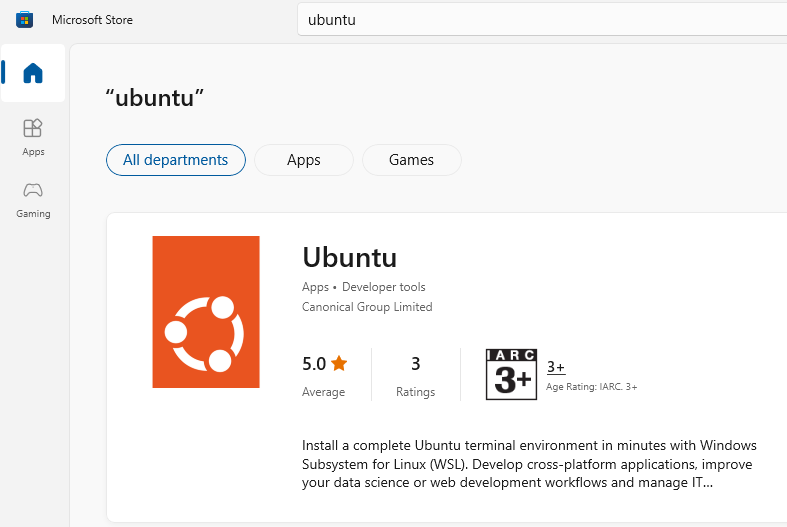Click the Apps • Developer tools category text
Screen dimensions: 787x527
[x=363, y=287]
